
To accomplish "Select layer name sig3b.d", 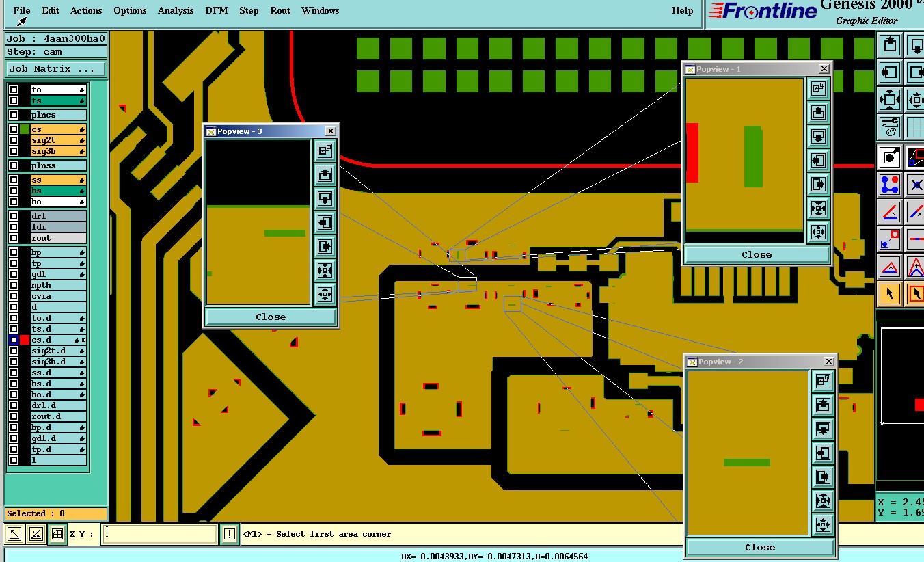I will (x=59, y=362).
